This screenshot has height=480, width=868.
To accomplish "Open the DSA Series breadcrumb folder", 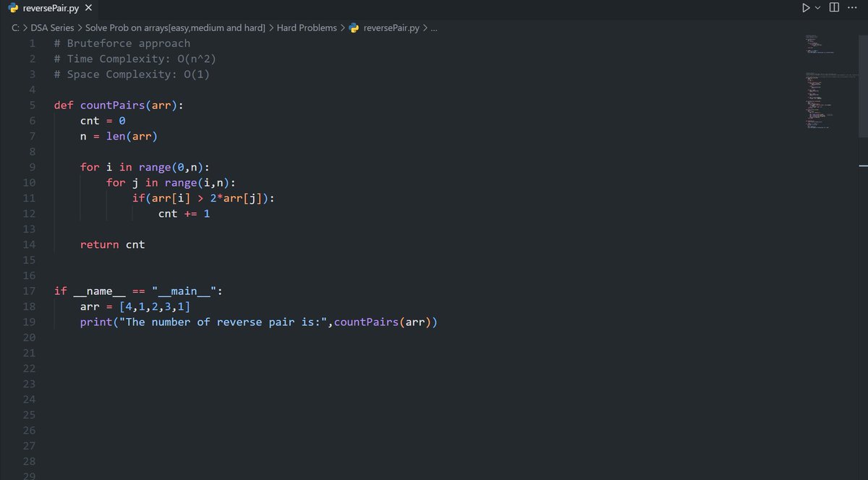I will [x=52, y=28].
